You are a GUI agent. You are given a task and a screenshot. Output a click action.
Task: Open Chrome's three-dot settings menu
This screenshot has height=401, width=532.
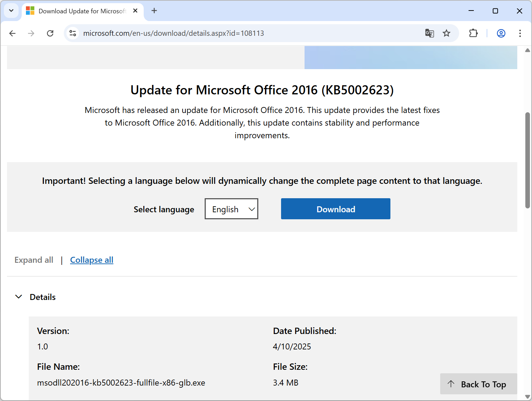pyautogui.click(x=520, y=33)
